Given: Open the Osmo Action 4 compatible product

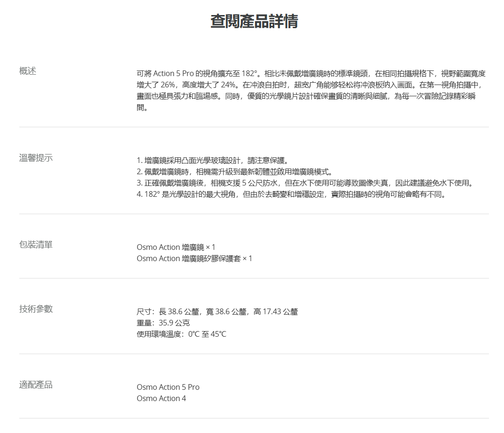Looking at the screenshot, I should (162, 399).
